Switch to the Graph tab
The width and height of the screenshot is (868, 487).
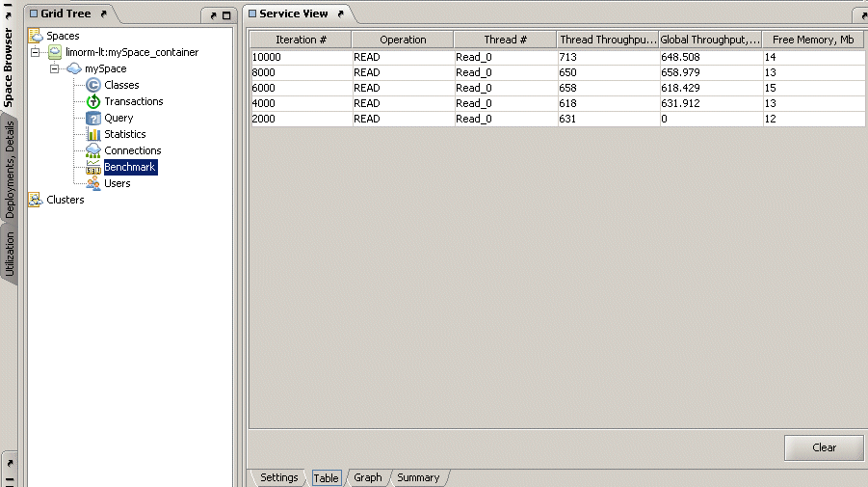(368, 477)
